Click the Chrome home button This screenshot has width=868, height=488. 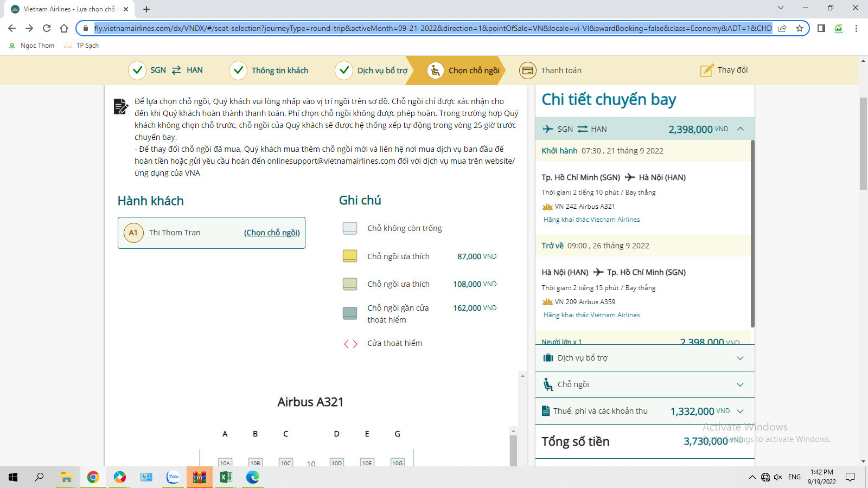[x=64, y=28]
